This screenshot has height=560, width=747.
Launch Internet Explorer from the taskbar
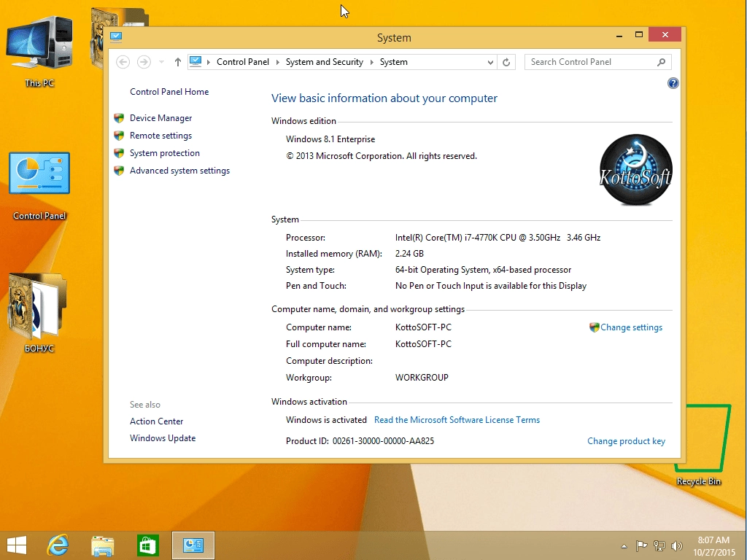pos(58,545)
